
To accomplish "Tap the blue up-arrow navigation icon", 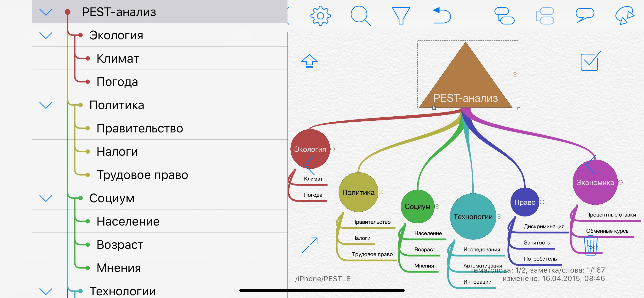I will point(309,61).
